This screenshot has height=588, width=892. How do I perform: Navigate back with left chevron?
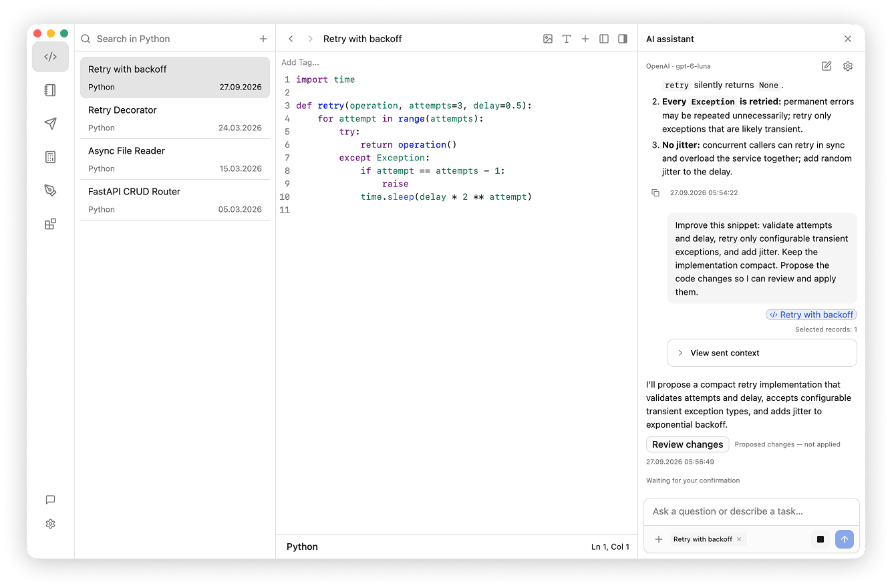tap(291, 39)
